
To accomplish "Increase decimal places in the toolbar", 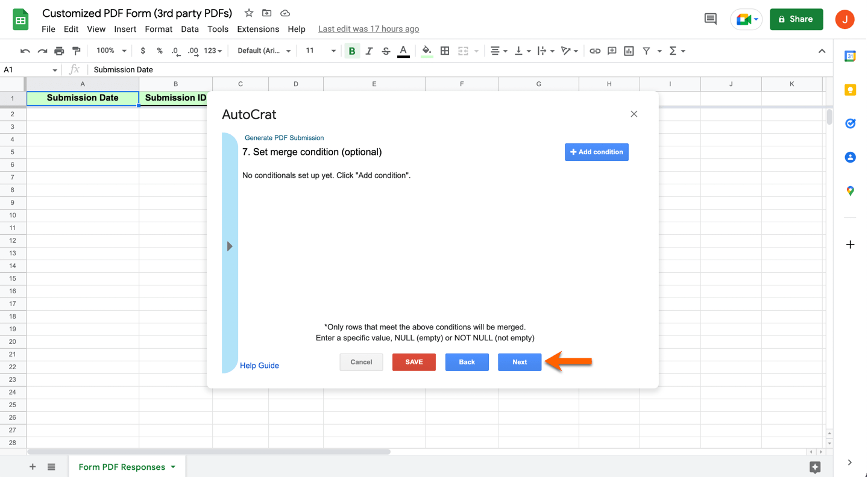I will coord(193,51).
